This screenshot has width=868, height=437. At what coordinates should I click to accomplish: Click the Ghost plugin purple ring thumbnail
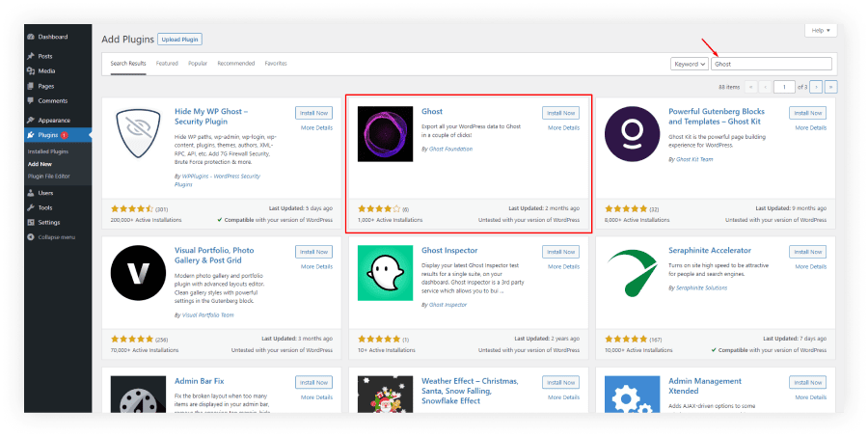(385, 134)
